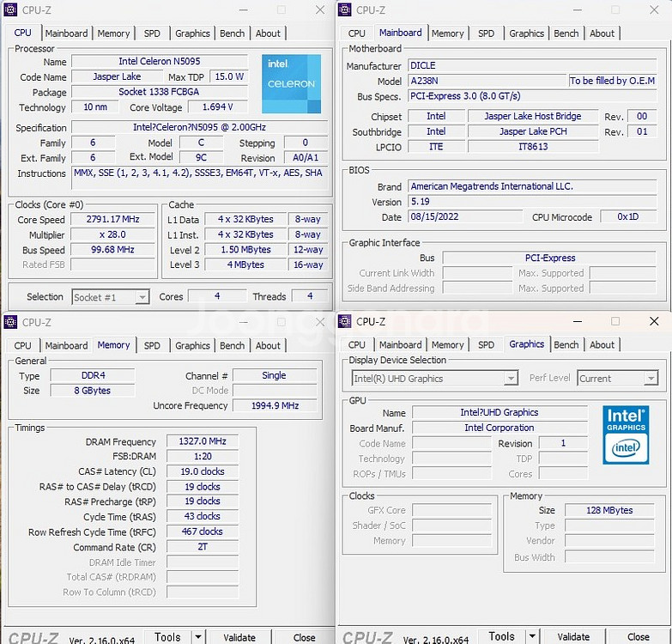Screen dimensions: 672x644
Task: Click the Intel Celeron processor logo
Action: click(292, 83)
